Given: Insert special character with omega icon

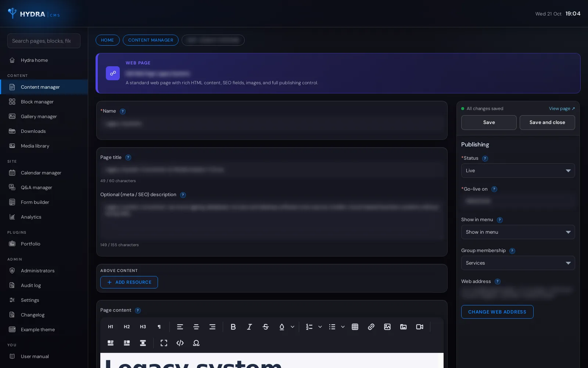Looking at the screenshot, I should pyautogui.click(x=196, y=343).
